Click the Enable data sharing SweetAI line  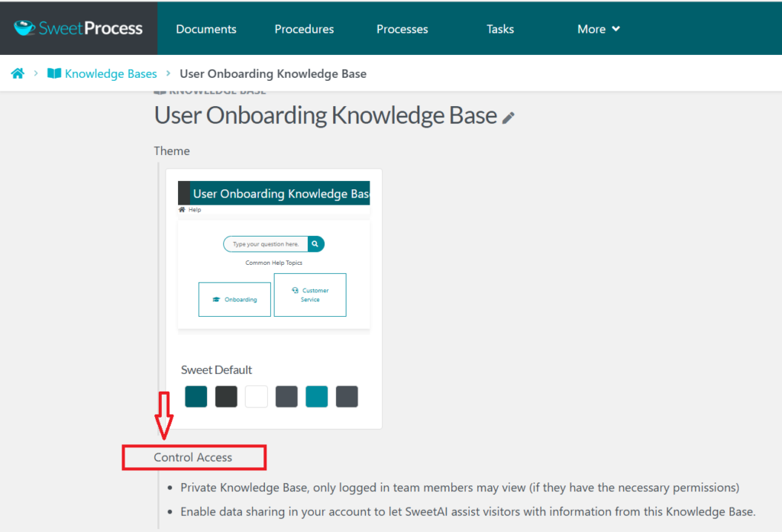[468, 511]
